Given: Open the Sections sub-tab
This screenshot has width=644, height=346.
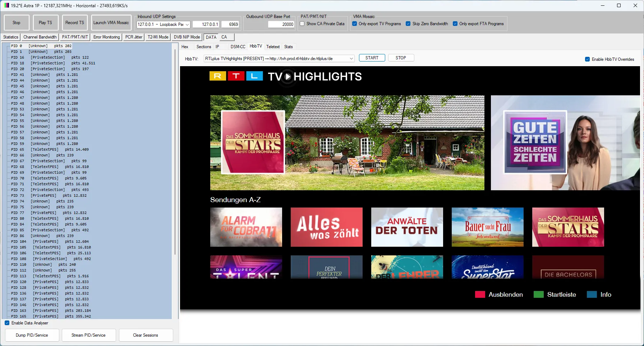Looking at the screenshot, I should pyautogui.click(x=204, y=47).
